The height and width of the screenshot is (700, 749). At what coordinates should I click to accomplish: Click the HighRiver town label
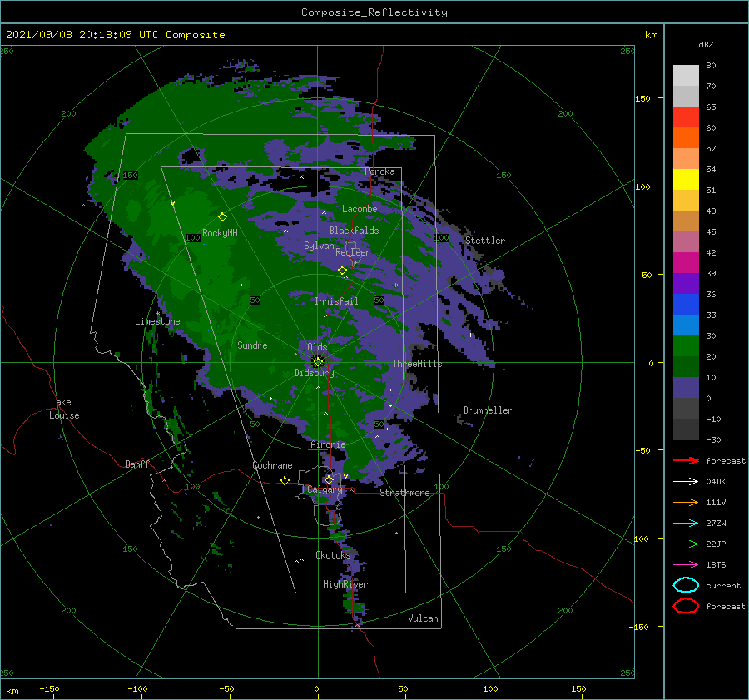345,584
